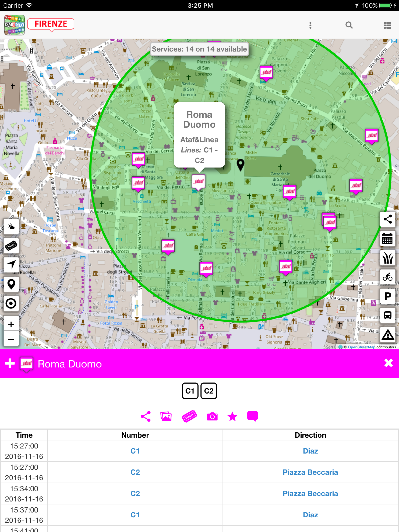Image resolution: width=399 pixels, height=532 pixels.
Task: Open C1 link in the 15:37:00 row
Action: tap(135, 515)
